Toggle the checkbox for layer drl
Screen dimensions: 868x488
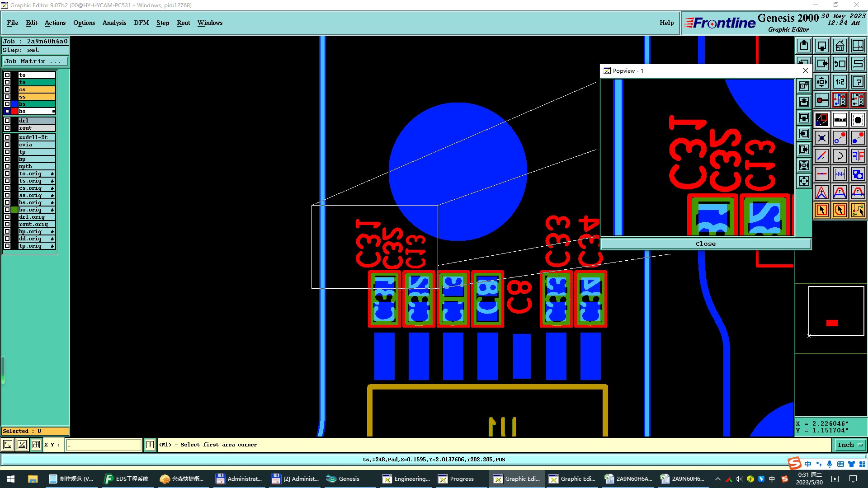[7, 121]
